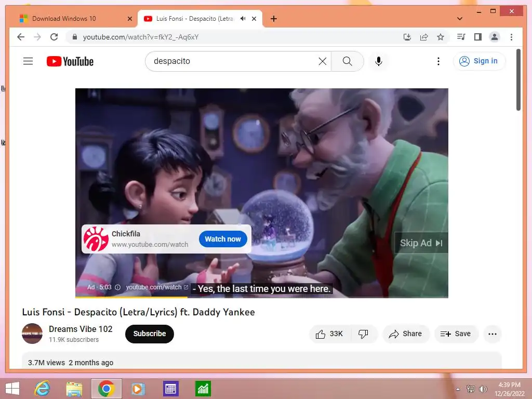Open the YouTube hamburger guide menu
532x399 pixels.
coord(28,61)
